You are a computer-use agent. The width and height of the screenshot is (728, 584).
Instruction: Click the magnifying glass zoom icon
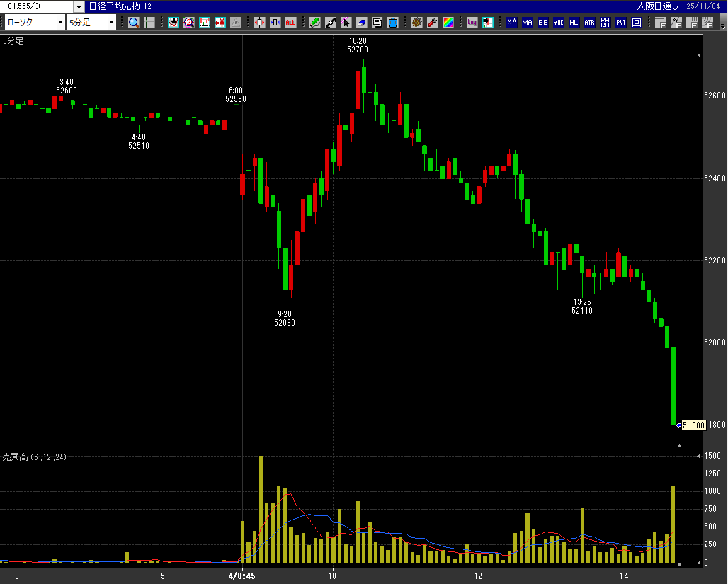(133, 23)
